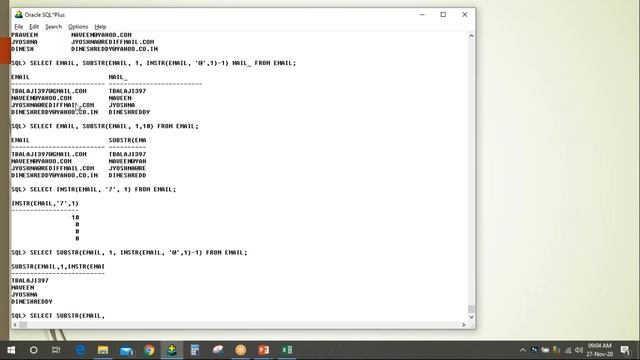Open the network status tray icon

point(568,350)
